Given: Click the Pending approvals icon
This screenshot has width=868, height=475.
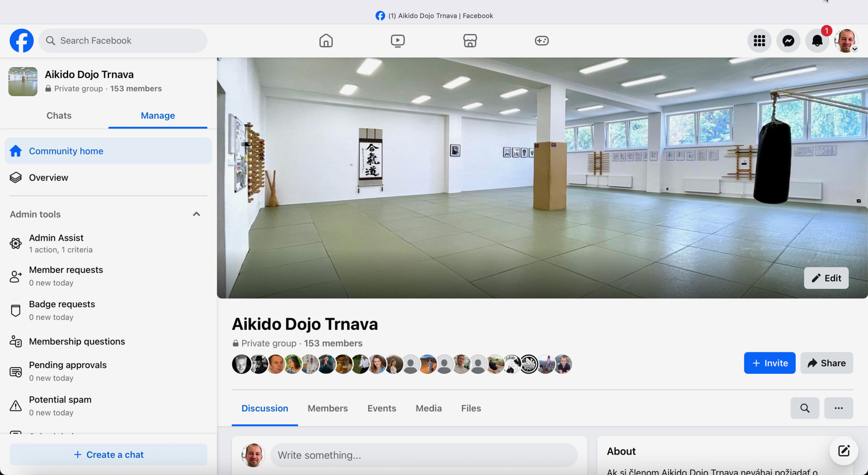Looking at the screenshot, I should click(16, 372).
